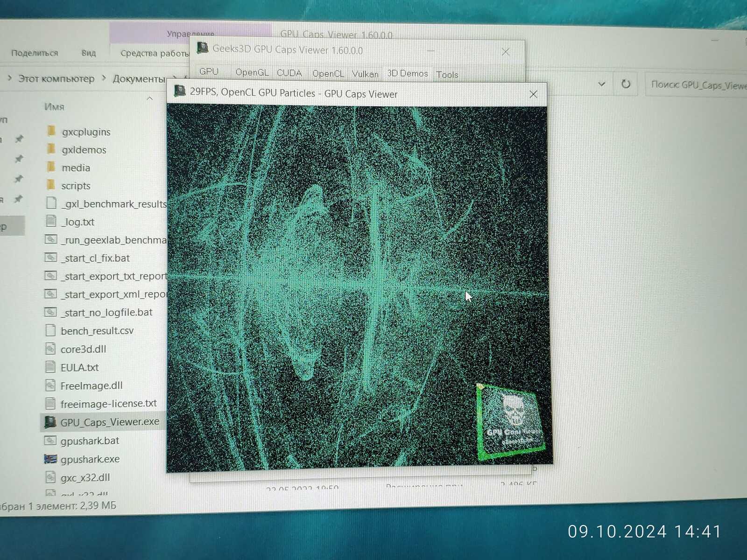Select the _log.txt file name
The width and height of the screenshot is (747, 560).
pos(78,222)
